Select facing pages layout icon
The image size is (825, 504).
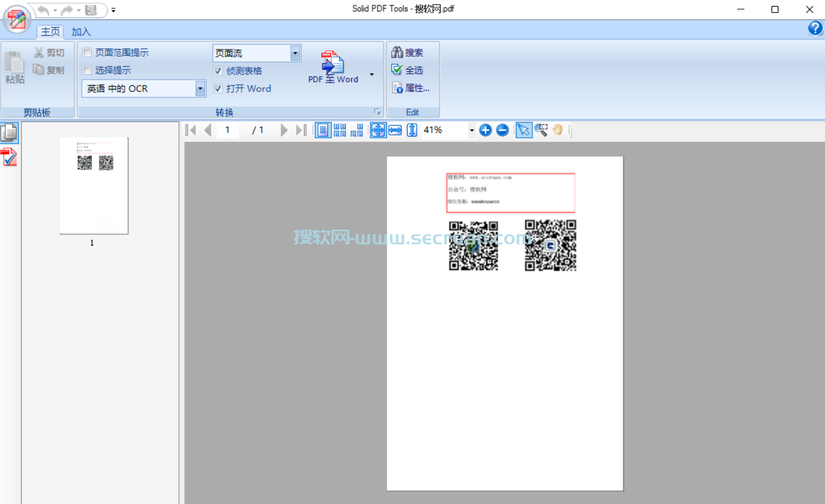[357, 130]
